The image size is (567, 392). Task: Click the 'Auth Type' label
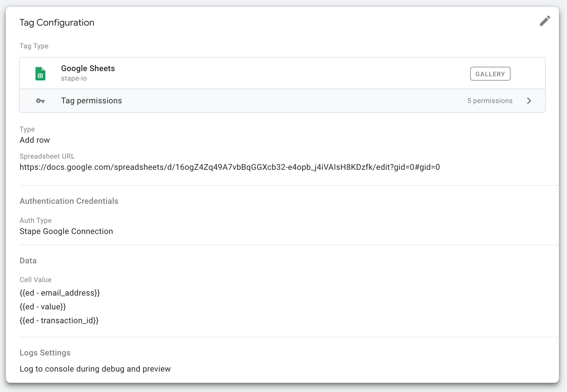[x=35, y=220]
